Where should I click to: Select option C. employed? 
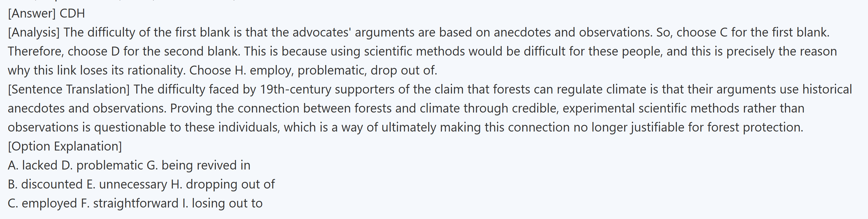coord(43,203)
